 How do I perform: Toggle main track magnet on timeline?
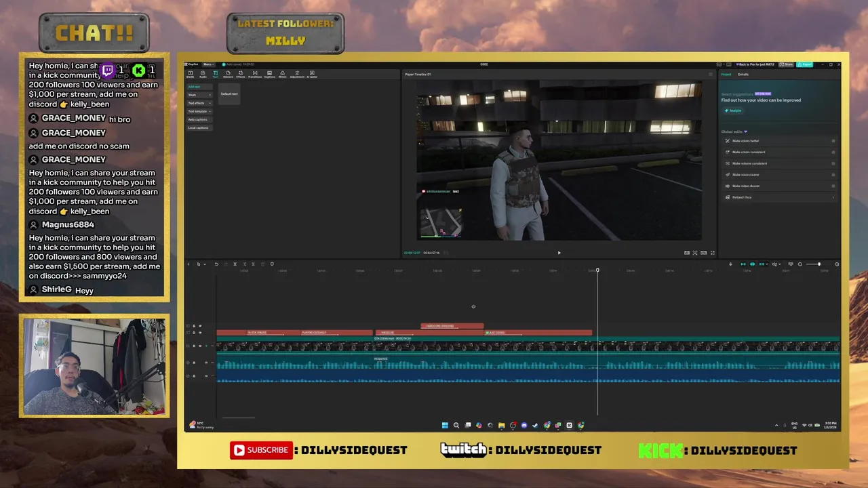point(743,264)
